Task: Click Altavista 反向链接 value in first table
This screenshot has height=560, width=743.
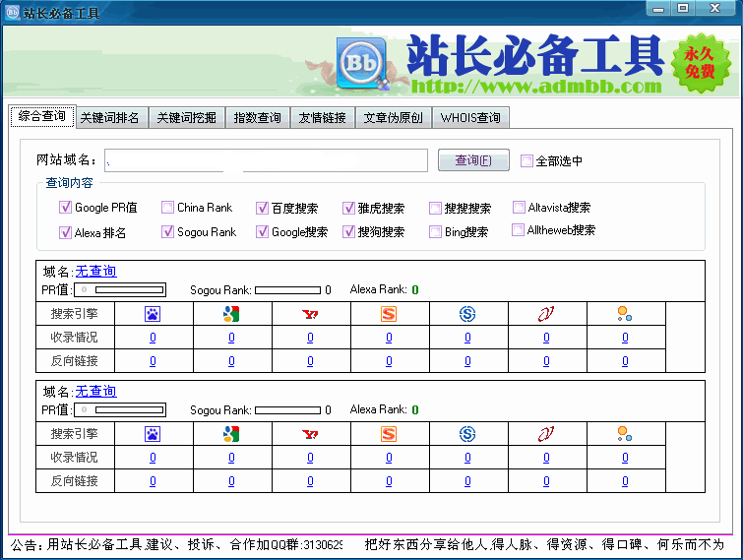Action: (x=546, y=361)
